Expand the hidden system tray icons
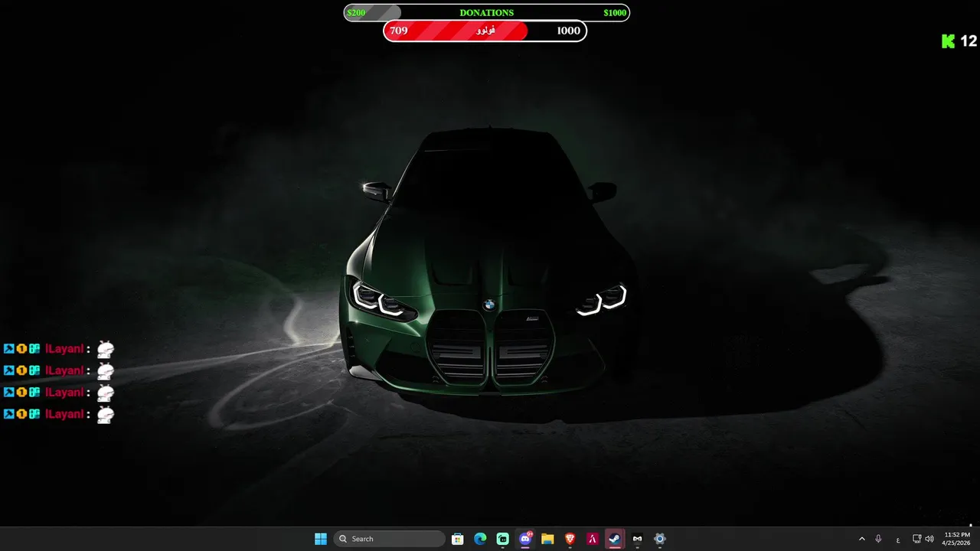The width and height of the screenshot is (980, 551). pyautogui.click(x=861, y=539)
